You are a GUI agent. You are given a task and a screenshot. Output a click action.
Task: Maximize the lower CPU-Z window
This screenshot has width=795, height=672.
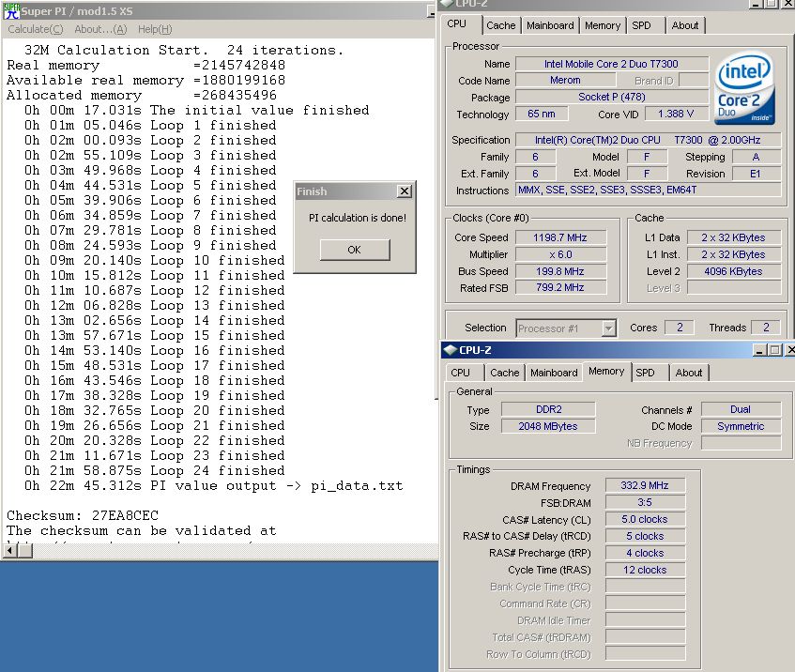click(774, 350)
